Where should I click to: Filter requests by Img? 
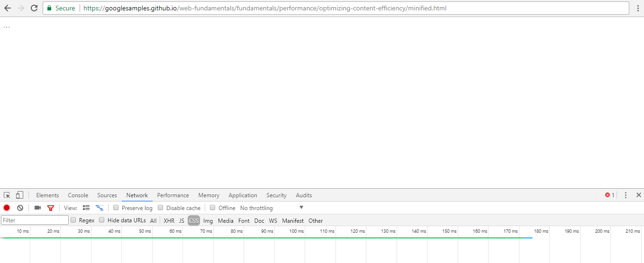(208, 220)
